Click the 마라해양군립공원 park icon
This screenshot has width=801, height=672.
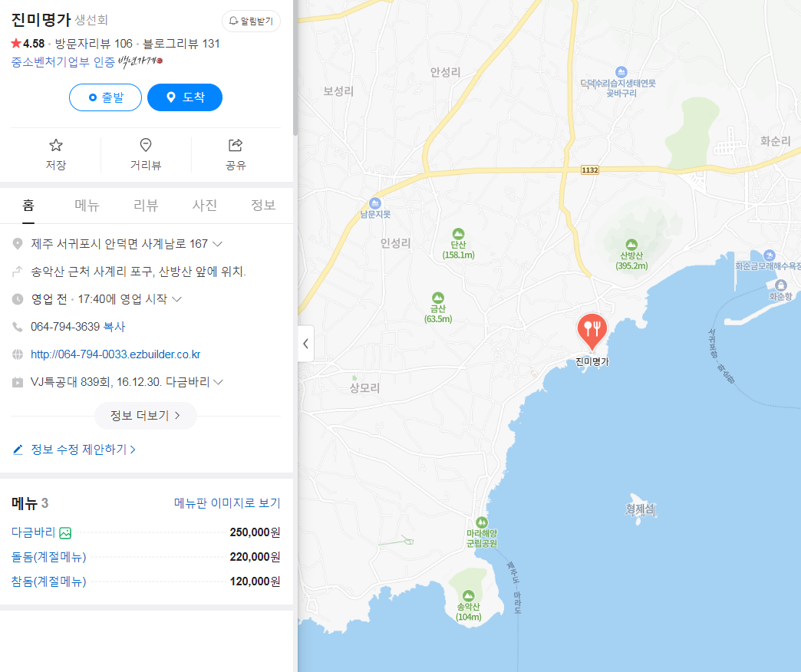click(481, 522)
